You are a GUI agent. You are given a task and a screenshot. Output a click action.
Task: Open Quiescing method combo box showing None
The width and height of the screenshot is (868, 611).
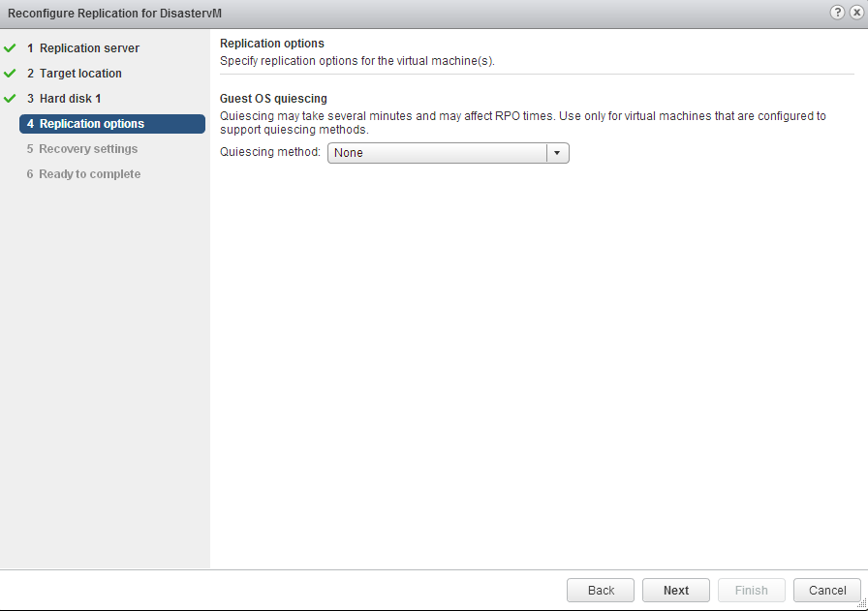pyautogui.click(x=437, y=153)
